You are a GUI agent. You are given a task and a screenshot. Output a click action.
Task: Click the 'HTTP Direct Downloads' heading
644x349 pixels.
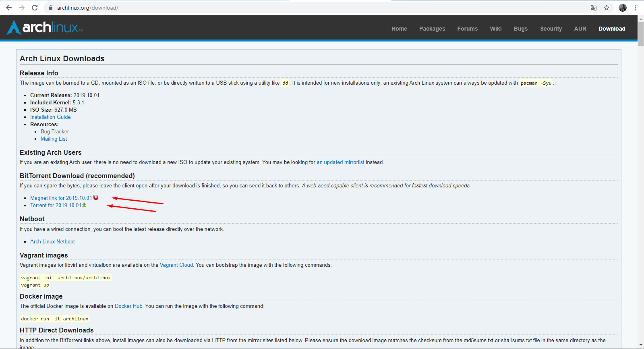(57, 330)
